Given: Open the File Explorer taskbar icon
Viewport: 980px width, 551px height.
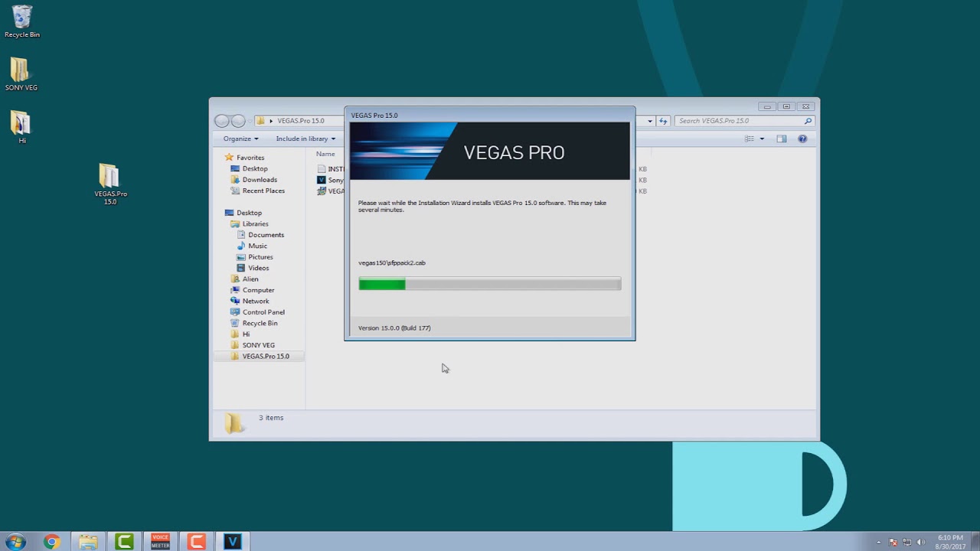Looking at the screenshot, I should pos(88,542).
